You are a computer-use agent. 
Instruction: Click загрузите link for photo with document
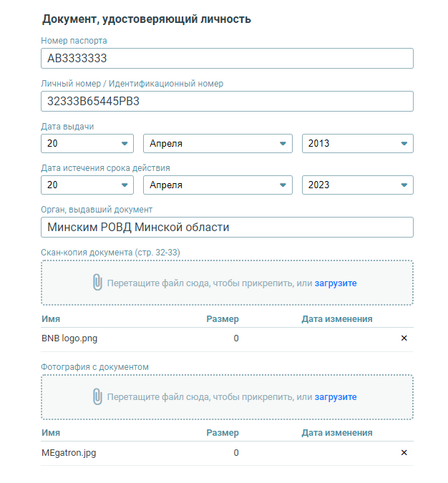[336, 396]
